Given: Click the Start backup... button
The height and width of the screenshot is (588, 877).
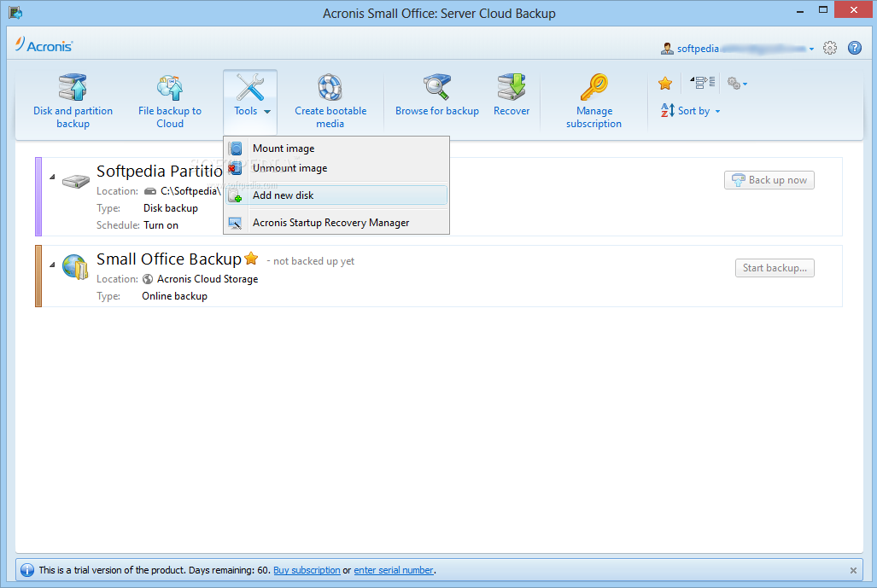Looking at the screenshot, I should pos(775,268).
